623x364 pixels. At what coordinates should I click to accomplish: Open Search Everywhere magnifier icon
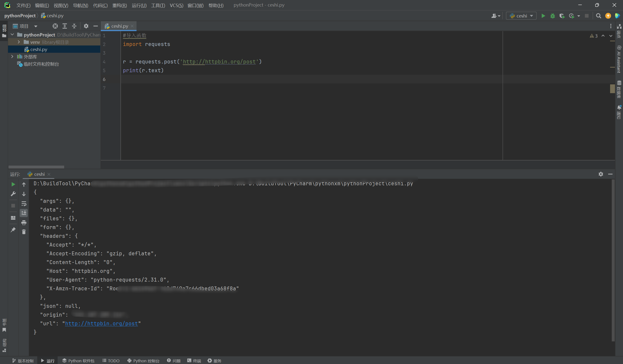598,16
